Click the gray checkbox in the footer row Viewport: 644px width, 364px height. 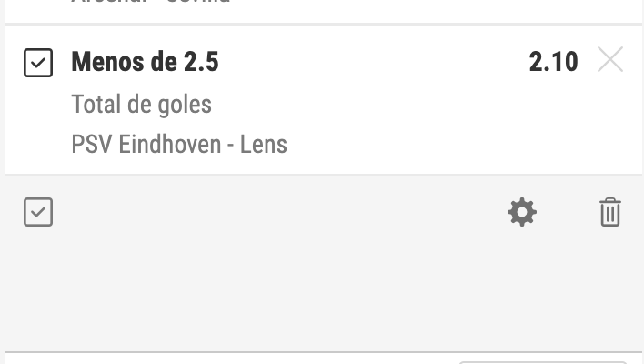click(x=38, y=212)
